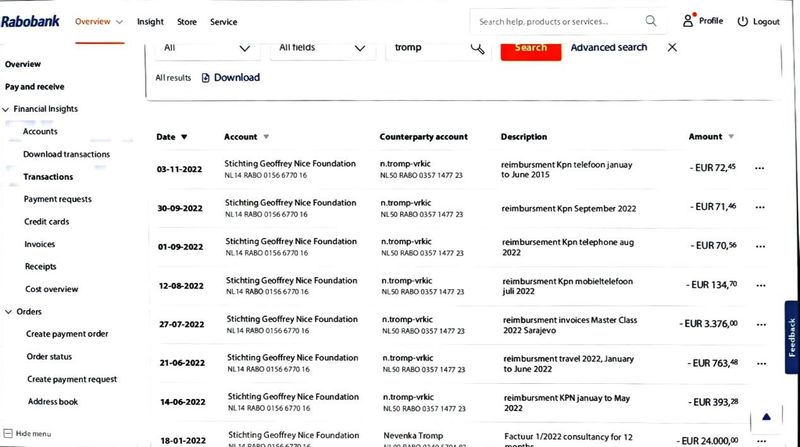This screenshot has height=447, width=800.
Task: Click the Feedback side tab
Action: tap(791, 337)
